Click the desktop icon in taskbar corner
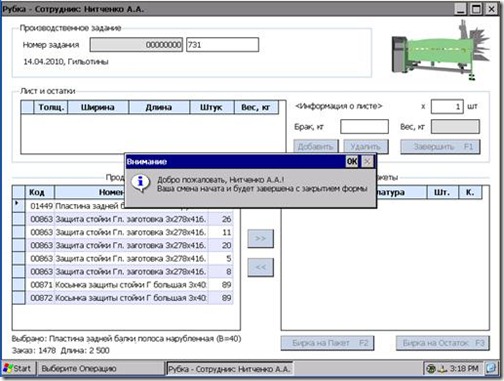The image size is (504, 381). coord(491,368)
